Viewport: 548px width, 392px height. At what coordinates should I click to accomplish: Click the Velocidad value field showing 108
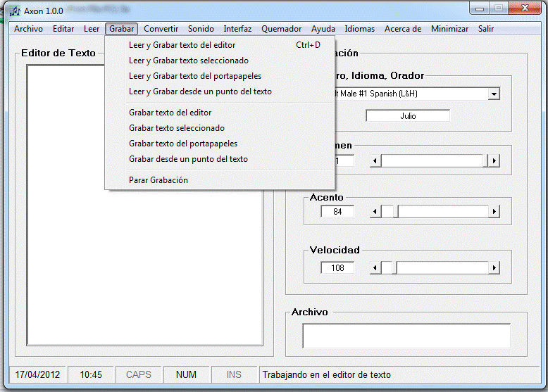click(337, 268)
